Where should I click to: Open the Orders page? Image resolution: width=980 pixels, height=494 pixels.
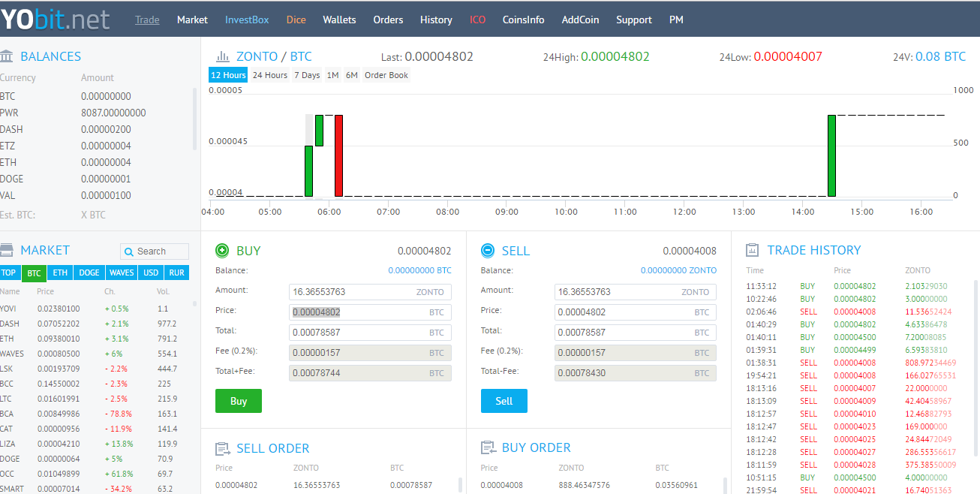pos(388,20)
